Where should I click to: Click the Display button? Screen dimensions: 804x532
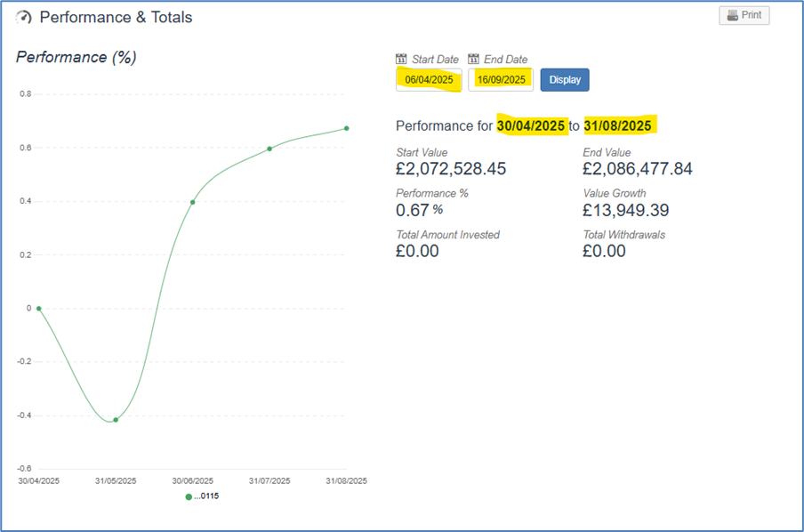[565, 79]
